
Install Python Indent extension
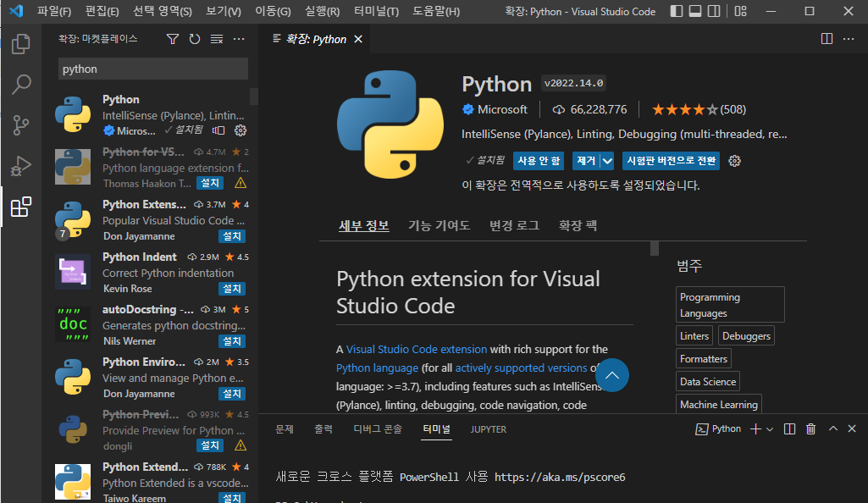231,288
